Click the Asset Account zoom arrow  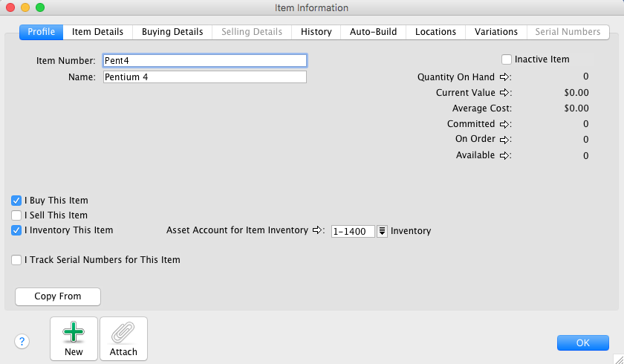317,231
